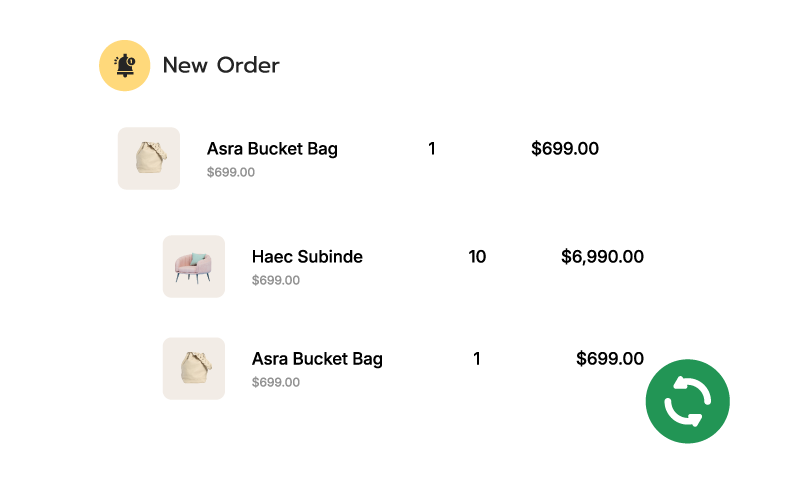Open the top Asra Bucket Bag thumbnail
The image size is (808, 485).
(149, 158)
